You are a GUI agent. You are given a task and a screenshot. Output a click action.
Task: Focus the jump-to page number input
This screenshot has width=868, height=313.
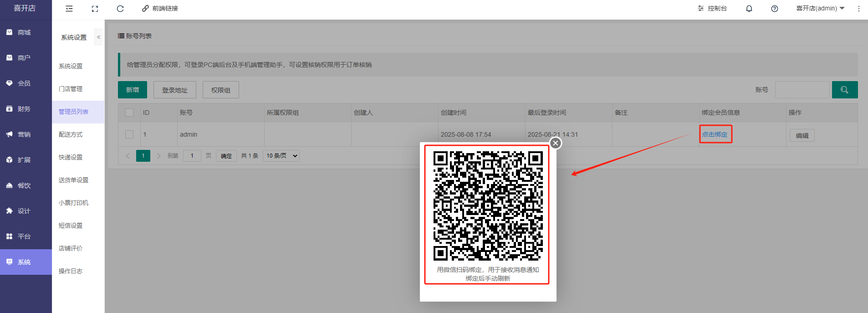pyautogui.click(x=192, y=156)
